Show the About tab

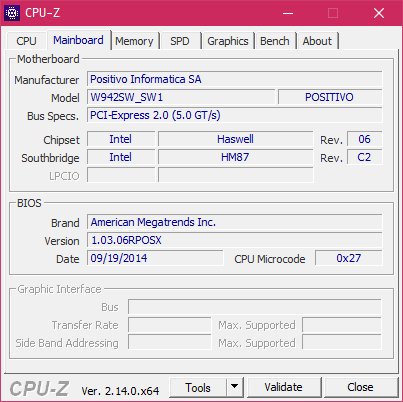(317, 41)
